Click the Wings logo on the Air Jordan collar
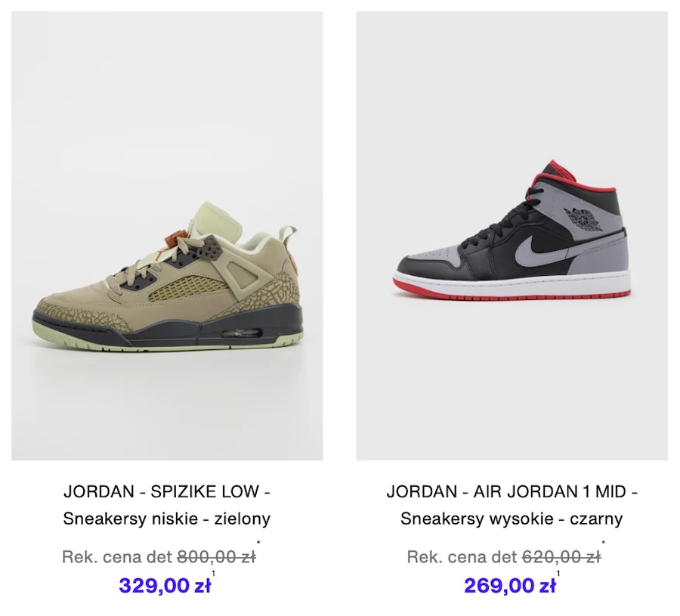Screen dimensions: 680x616 click(583, 218)
